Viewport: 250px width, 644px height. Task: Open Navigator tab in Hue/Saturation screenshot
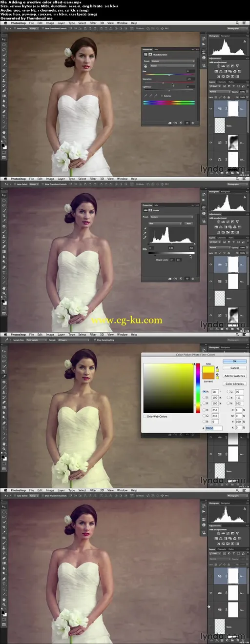point(226,36)
